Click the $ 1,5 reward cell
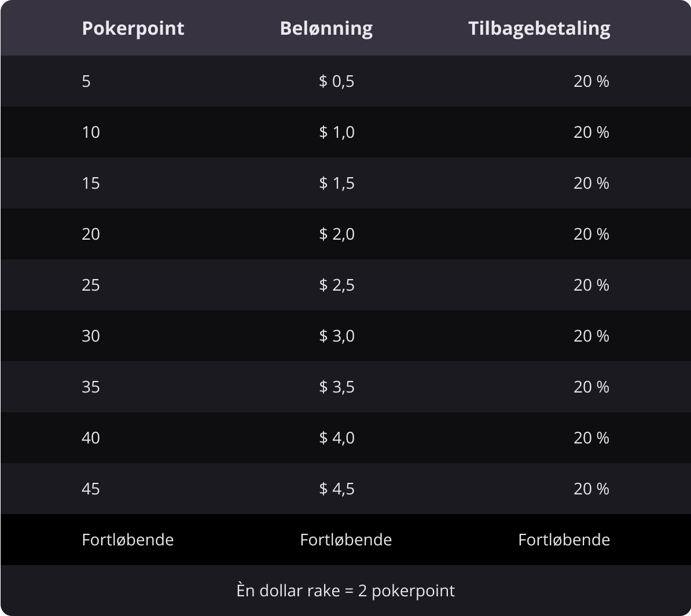 click(336, 184)
